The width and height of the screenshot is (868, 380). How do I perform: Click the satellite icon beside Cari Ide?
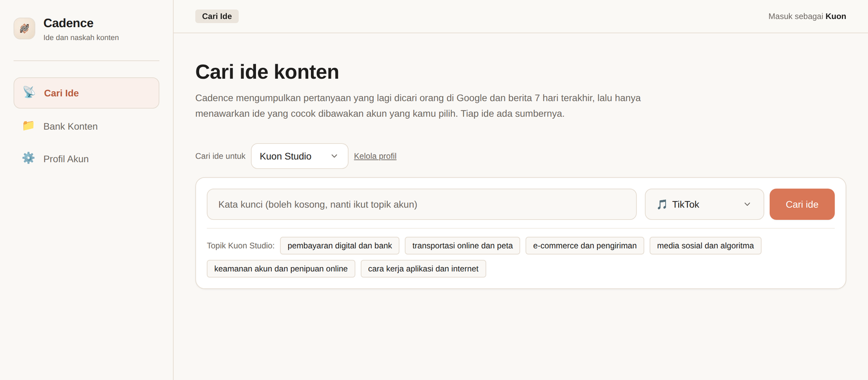coord(29,92)
